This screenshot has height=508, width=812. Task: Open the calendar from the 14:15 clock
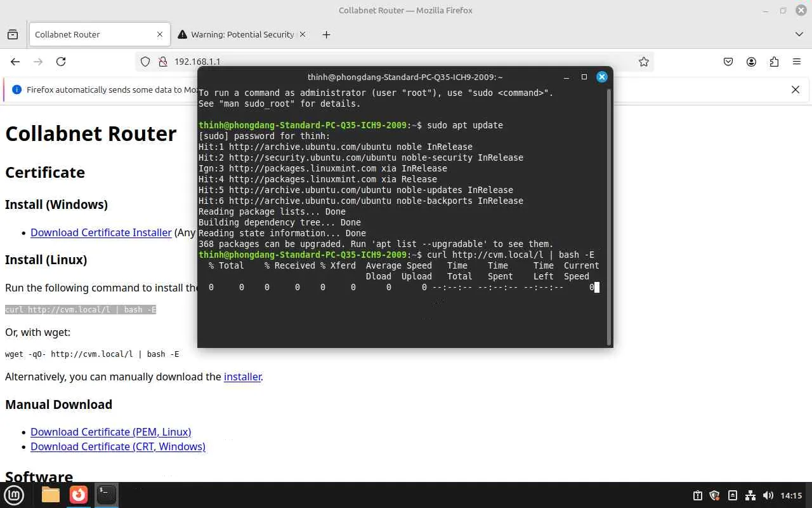point(792,495)
